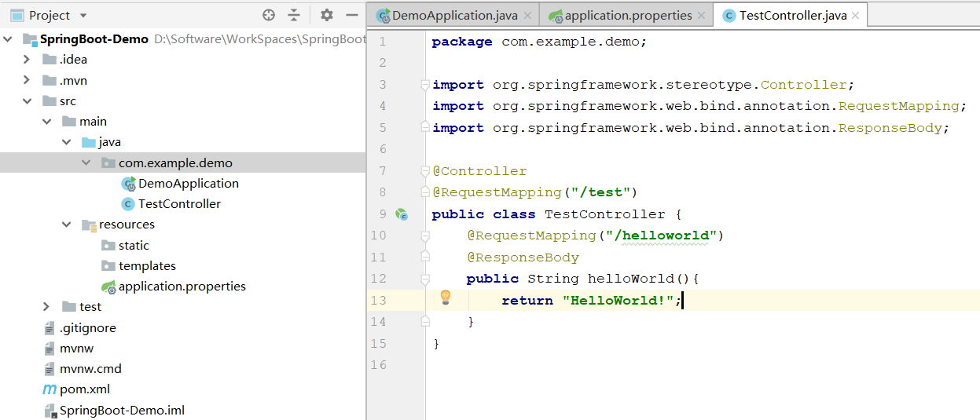
Task: Click the DemoApplication class icon in tree
Action: point(128,183)
